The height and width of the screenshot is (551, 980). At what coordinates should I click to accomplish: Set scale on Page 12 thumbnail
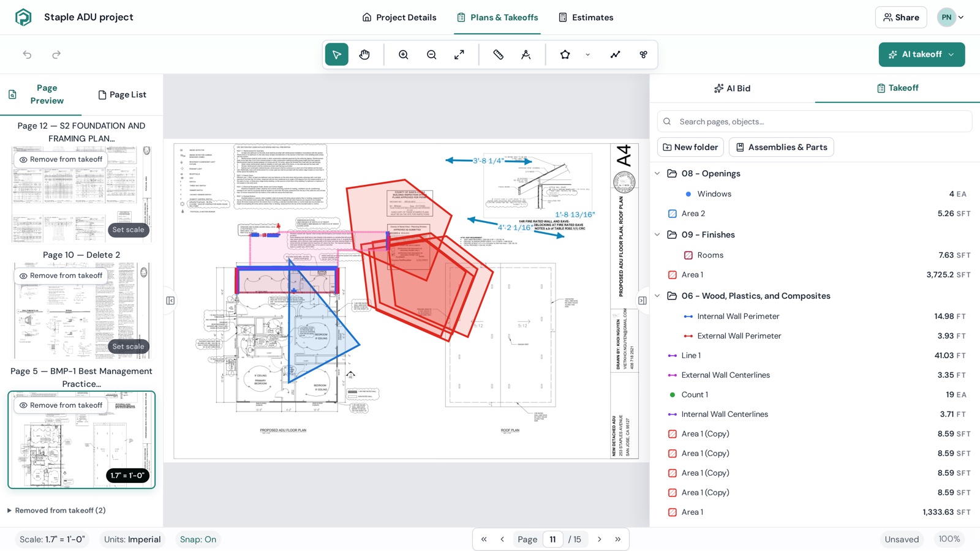click(x=129, y=230)
